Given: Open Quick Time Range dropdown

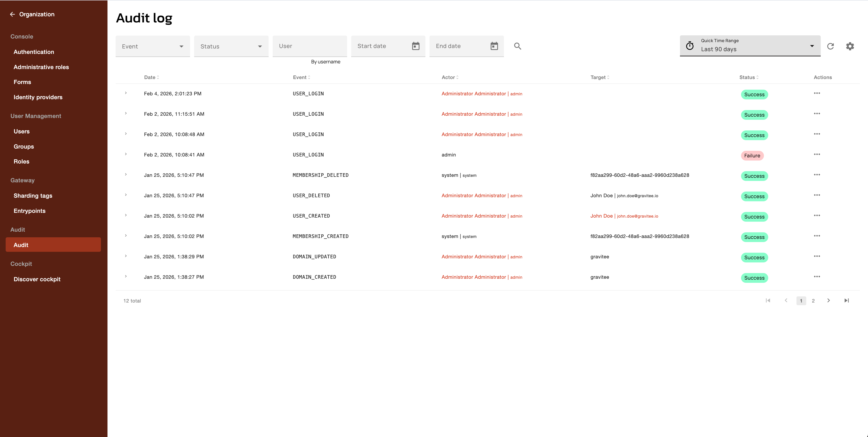Looking at the screenshot, I should click(x=750, y=46).
